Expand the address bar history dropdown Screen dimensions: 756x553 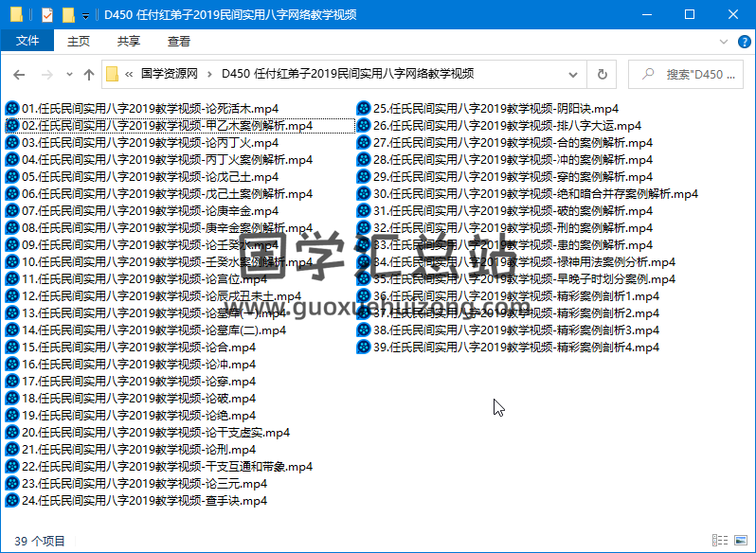pyautogui.click(x=573, y=75)
